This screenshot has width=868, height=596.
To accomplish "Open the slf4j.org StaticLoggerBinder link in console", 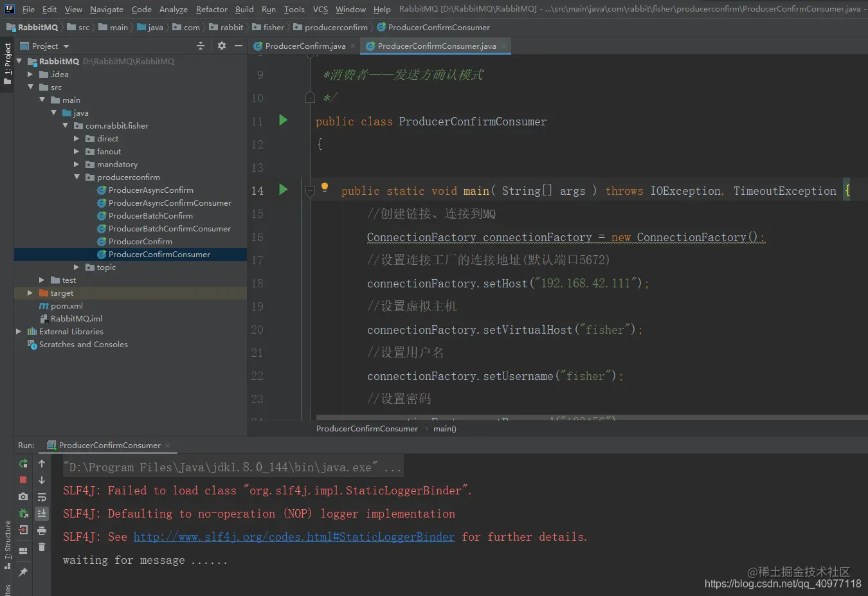I will (294, 537).
